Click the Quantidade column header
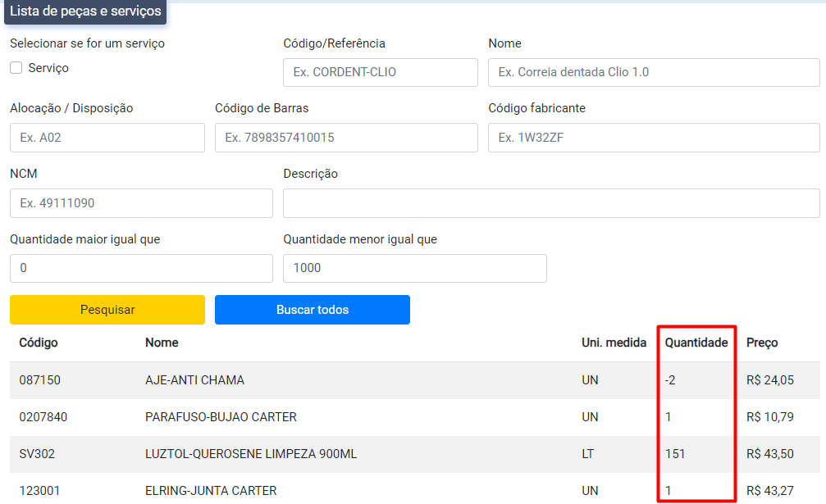826x504 pixels. pos(696,343)
